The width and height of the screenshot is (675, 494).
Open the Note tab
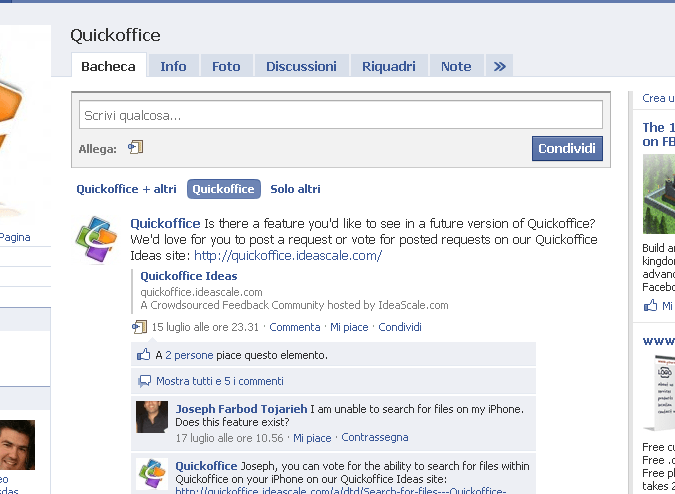tap(456, 66)
